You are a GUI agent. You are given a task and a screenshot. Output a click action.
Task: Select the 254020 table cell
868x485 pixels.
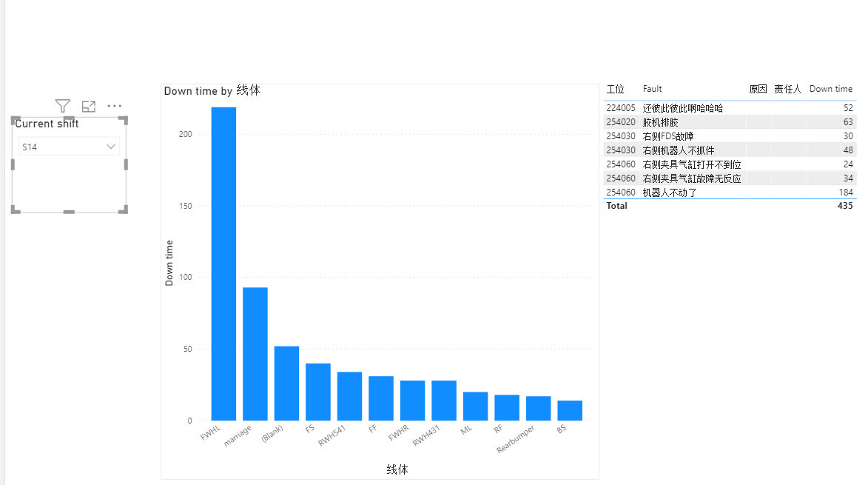coord(621,121)
